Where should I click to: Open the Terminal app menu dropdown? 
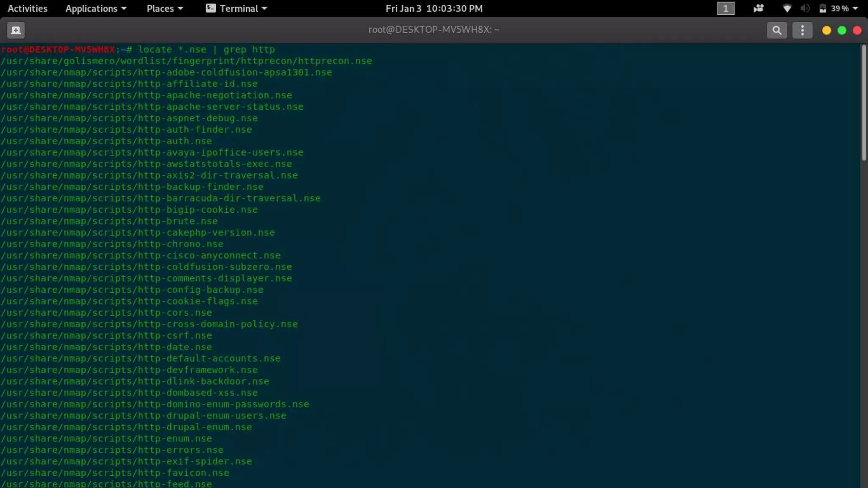click(236, 8)
